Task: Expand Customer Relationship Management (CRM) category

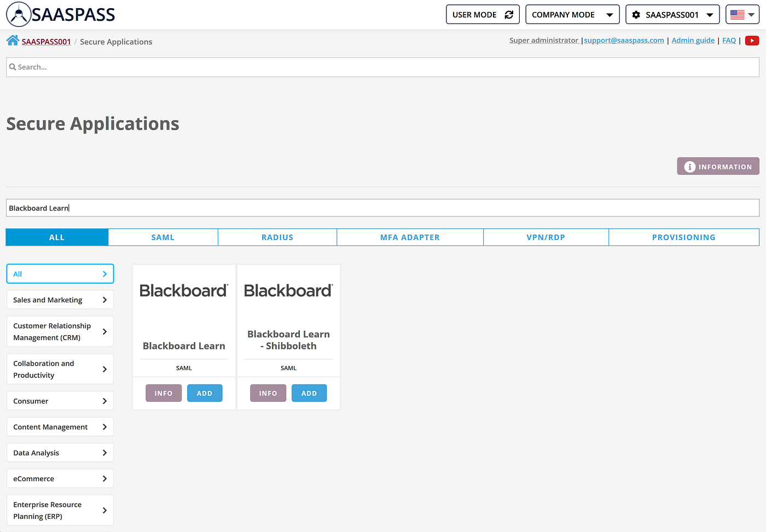Action: [60, 331]
